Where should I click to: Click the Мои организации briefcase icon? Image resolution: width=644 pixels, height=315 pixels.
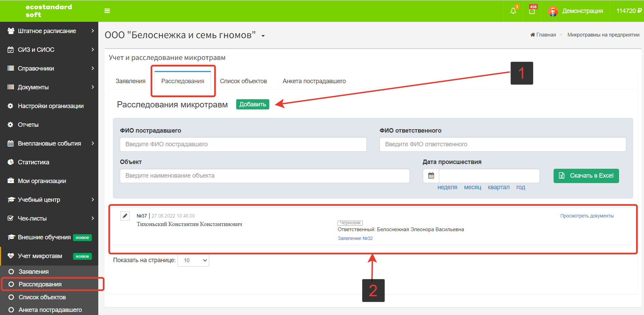(x=11, y=181)
